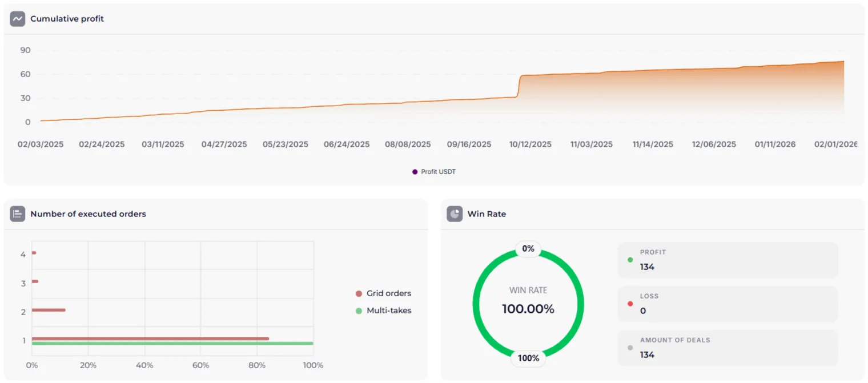
Task: Click the gray dot beside AMOUNT OF DEALS
Action: (x=630, y=348)
